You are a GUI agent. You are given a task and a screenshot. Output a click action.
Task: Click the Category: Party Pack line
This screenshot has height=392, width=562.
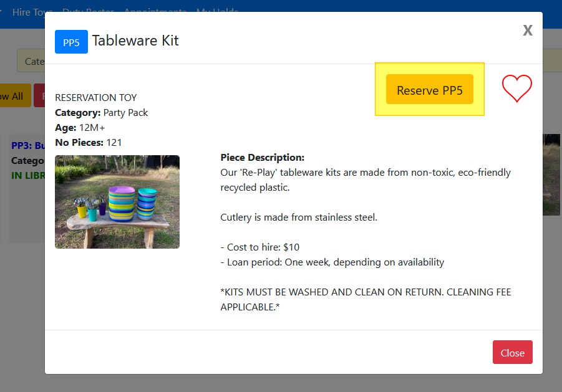click(x=101, y=113)
